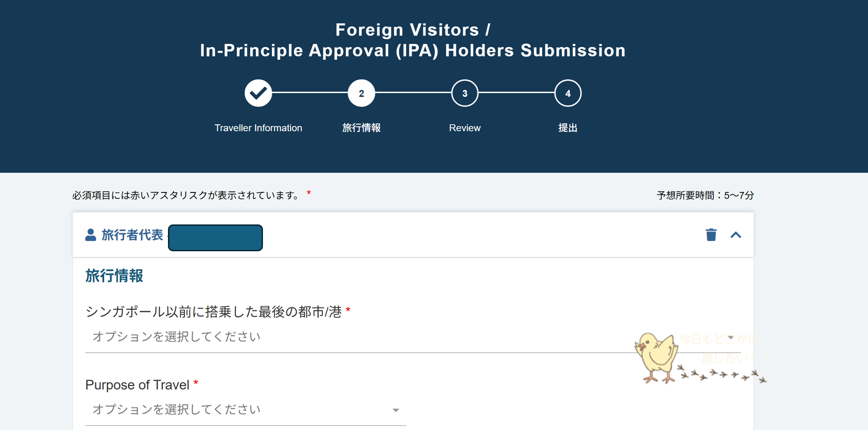
Task: Click the 旅行者代表 header text
Action: [132, 235]
